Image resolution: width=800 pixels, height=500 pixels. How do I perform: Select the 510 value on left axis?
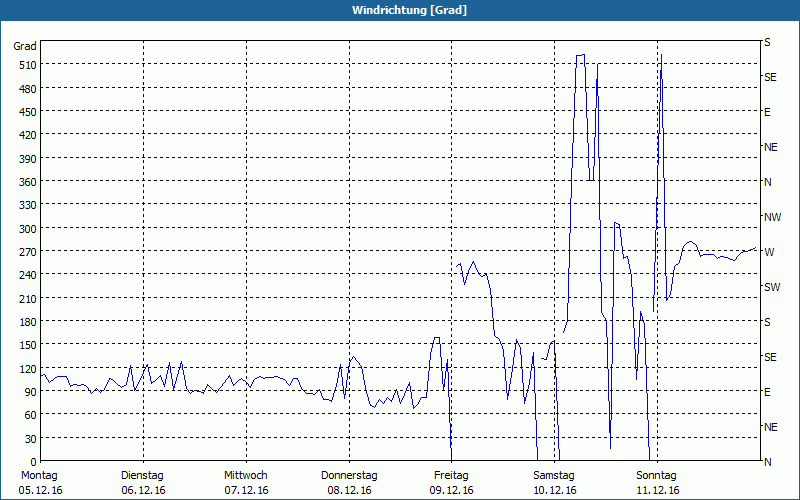(28, 65)
